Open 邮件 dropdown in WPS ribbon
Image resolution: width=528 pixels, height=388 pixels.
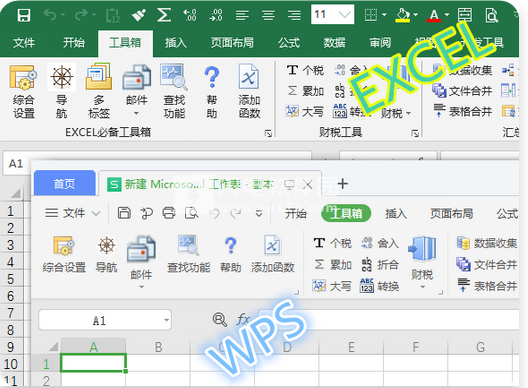coord(141,287)
